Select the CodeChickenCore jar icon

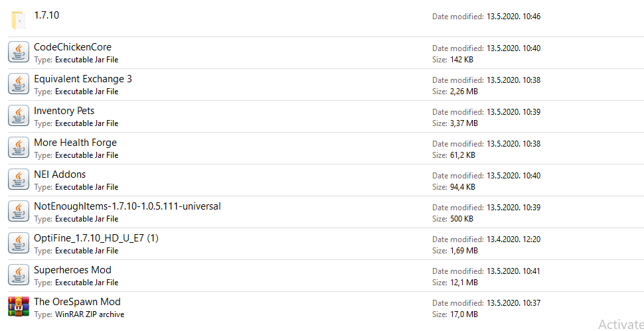tap(18, 52)
